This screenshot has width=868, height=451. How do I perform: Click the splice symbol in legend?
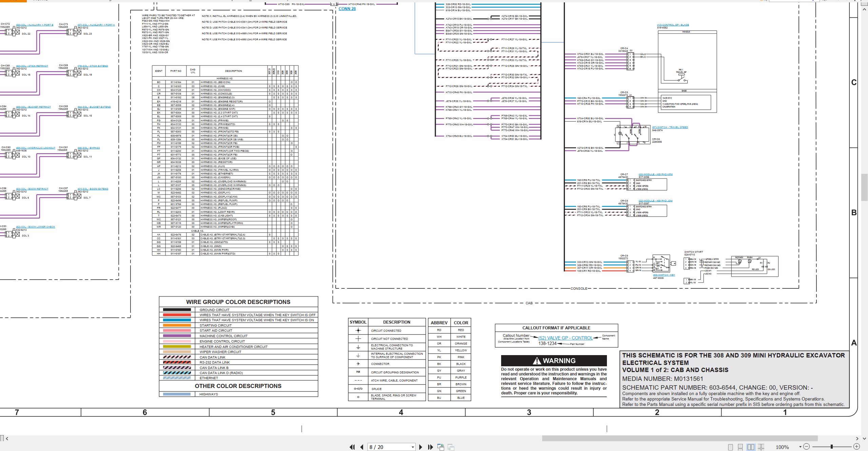[358, 389]
